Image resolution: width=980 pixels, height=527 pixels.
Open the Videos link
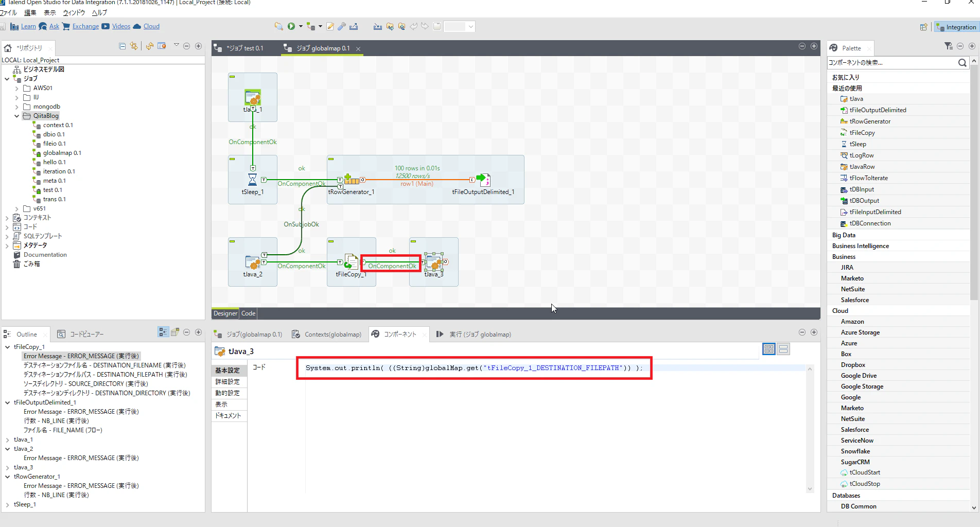(x=121, y=26)
